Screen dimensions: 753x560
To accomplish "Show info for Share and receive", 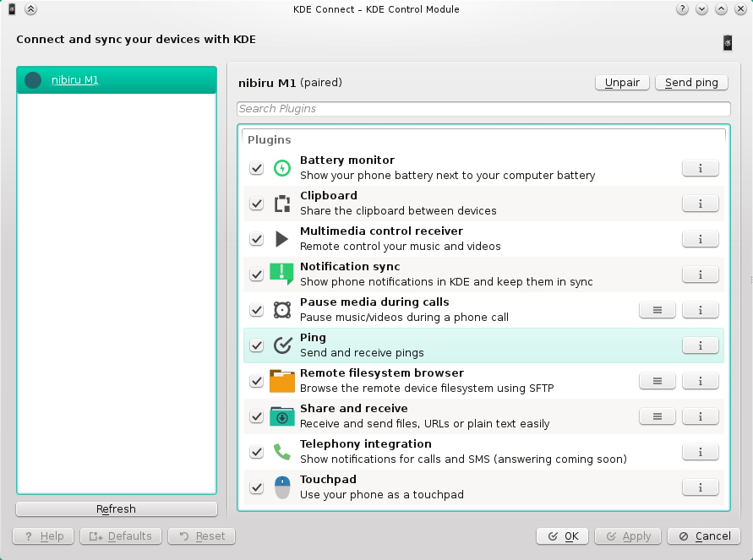I will coord(700,416).
